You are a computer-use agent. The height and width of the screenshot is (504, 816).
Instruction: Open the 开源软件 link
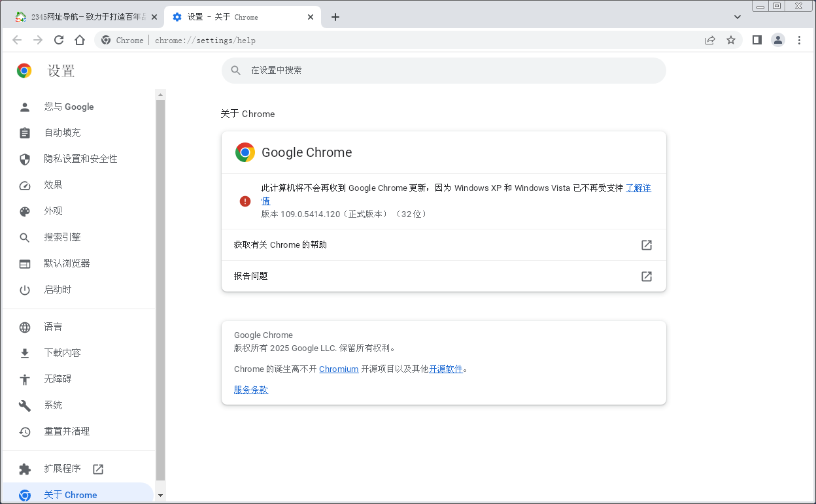click(x=446, y=369)
